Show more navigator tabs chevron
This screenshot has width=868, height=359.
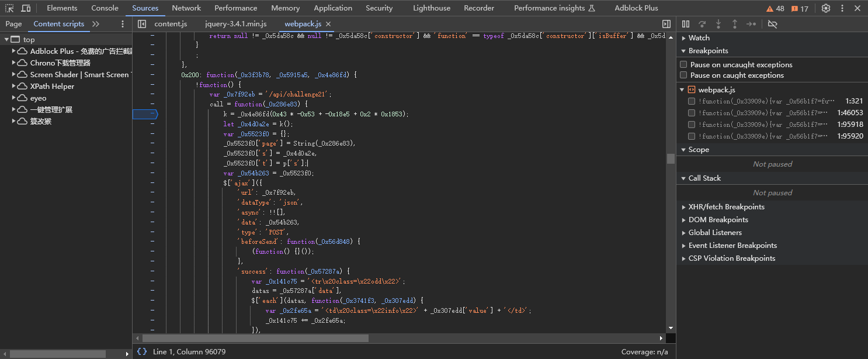(96, 24)
